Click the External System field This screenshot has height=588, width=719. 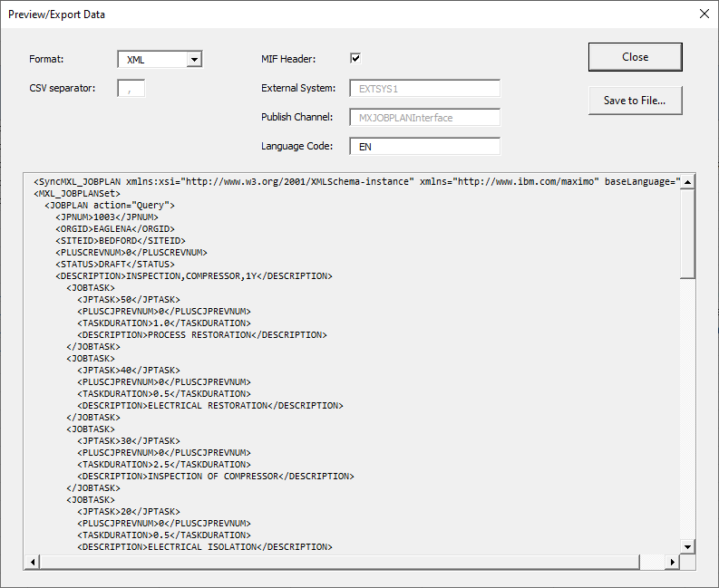425,89
